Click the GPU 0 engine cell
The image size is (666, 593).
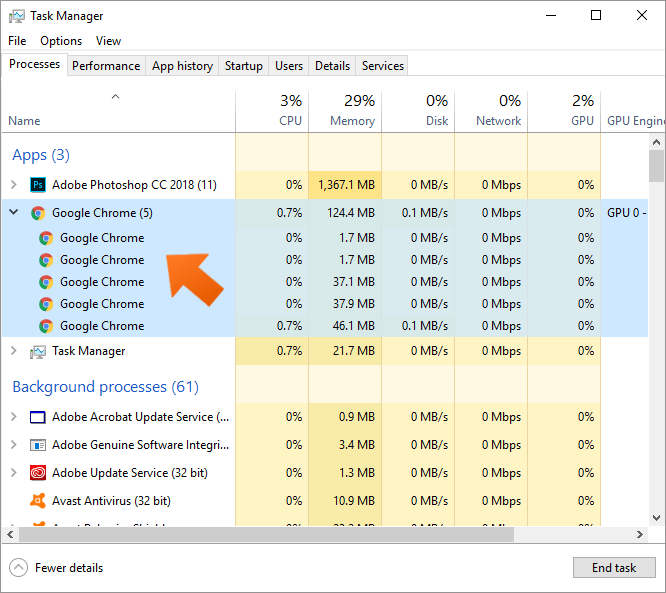click(626, 213)
